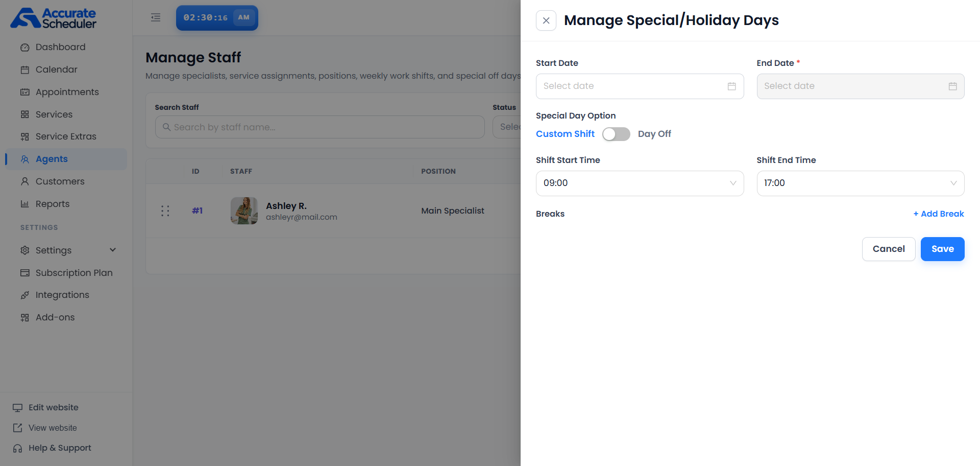Screen dimensions: 980x466
Task: Click the + Add Break link
Action: click(938, 214)
